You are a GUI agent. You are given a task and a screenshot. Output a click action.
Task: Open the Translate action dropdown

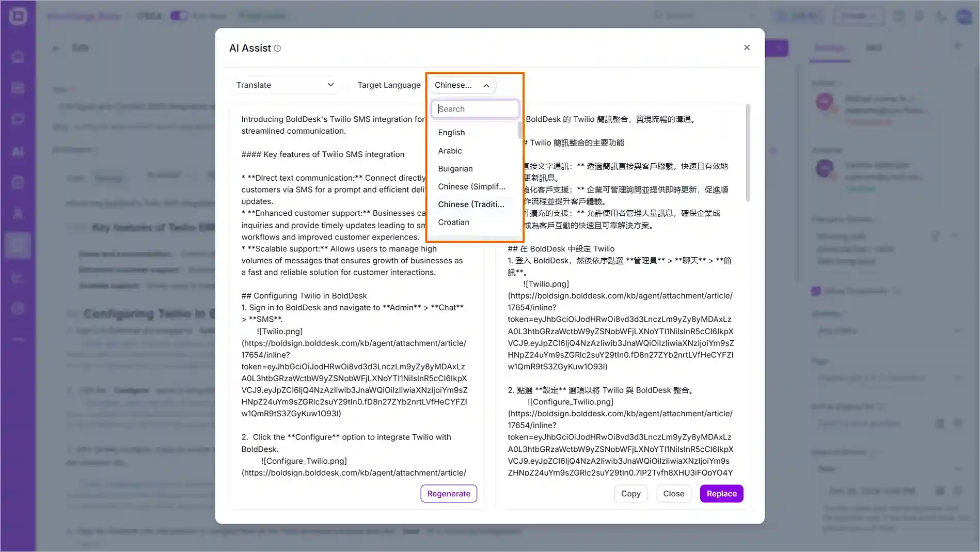click(x=285, y=85)
